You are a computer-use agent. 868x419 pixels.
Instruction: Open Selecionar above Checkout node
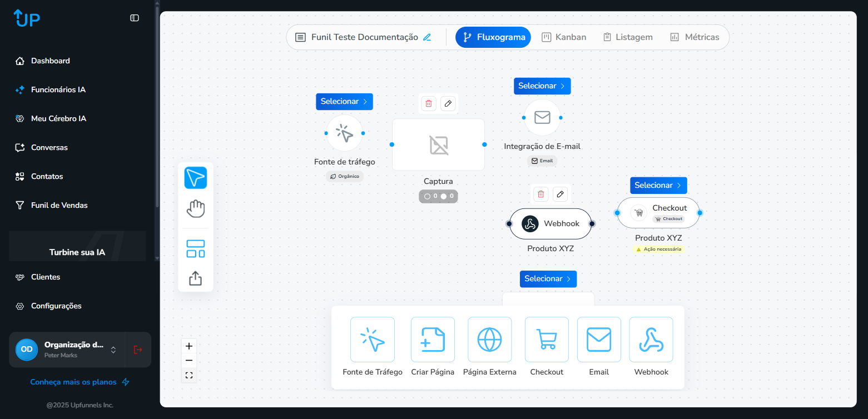pos(658,185)
